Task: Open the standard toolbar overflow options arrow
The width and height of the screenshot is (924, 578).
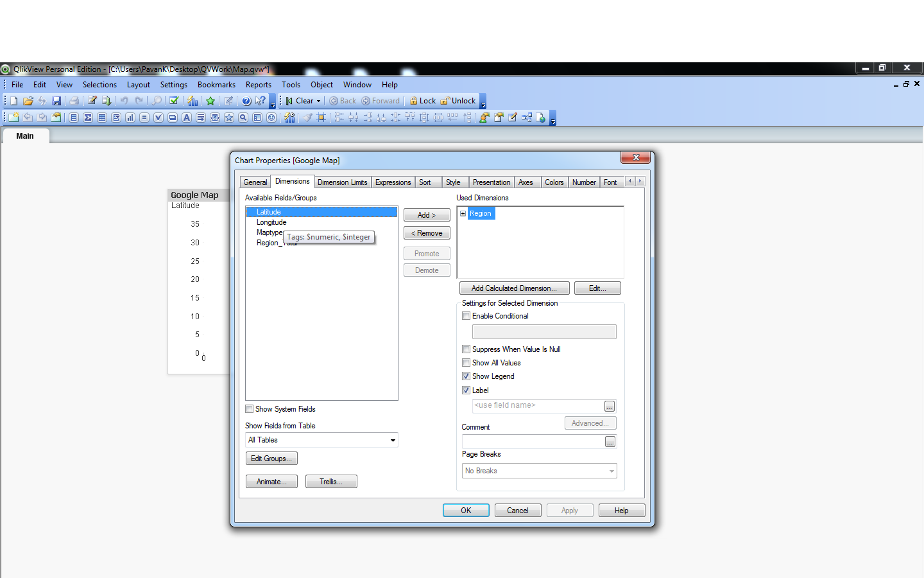Action: (x=273, y=101)
